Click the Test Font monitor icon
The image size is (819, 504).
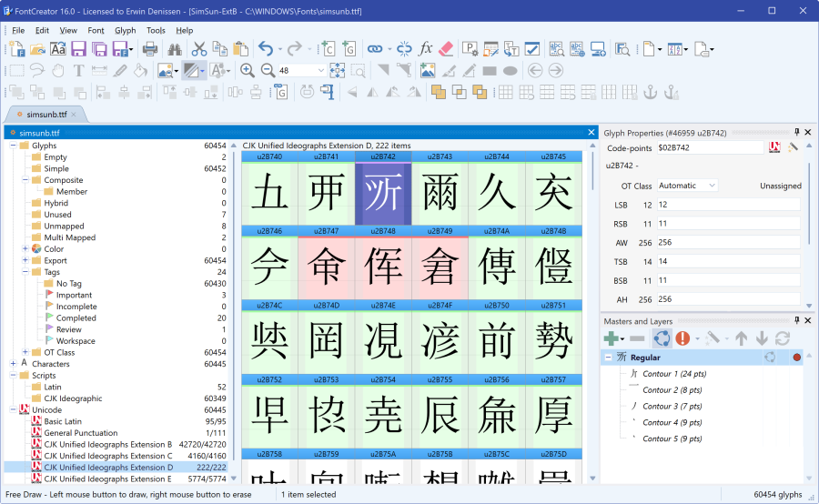coord(598,49)
